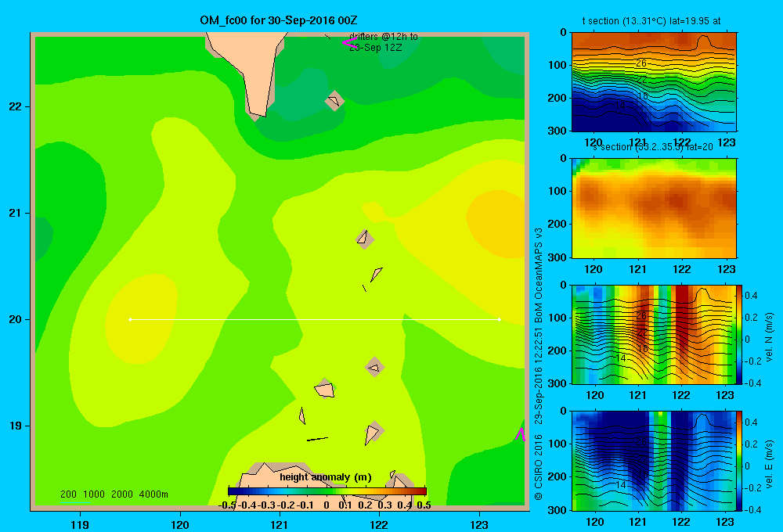Click the temperature section panel title

(651, 21)
